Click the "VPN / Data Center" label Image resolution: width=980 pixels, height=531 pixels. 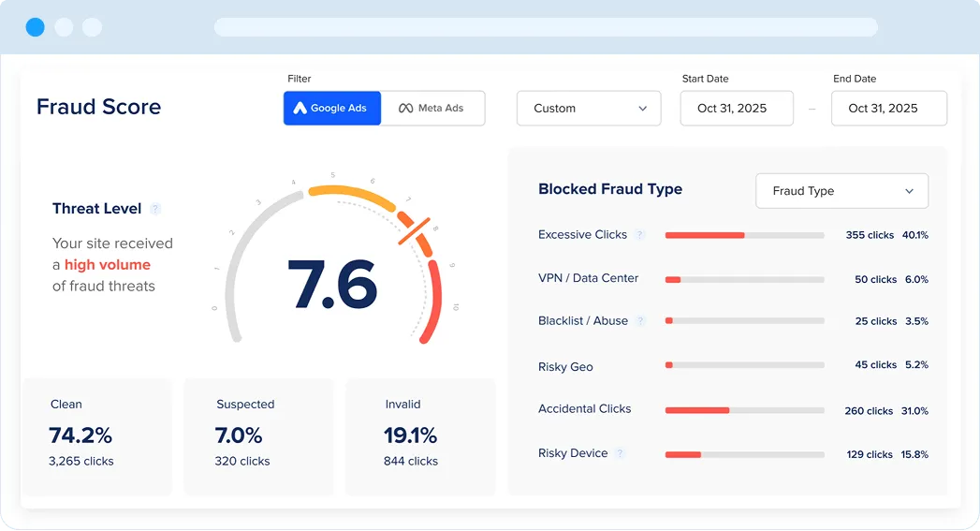pos(588,278)
